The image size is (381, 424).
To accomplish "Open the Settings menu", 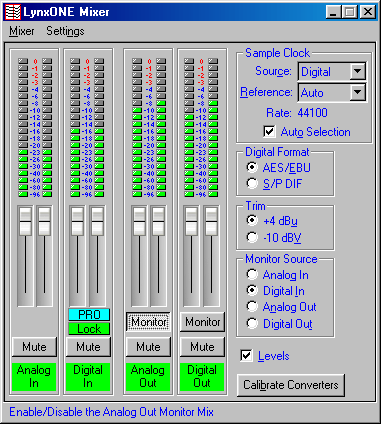I will coord(65,31).
